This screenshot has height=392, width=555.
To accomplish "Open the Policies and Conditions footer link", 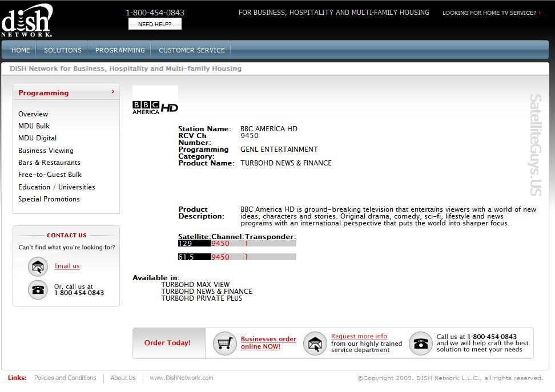I will (65, 378).
